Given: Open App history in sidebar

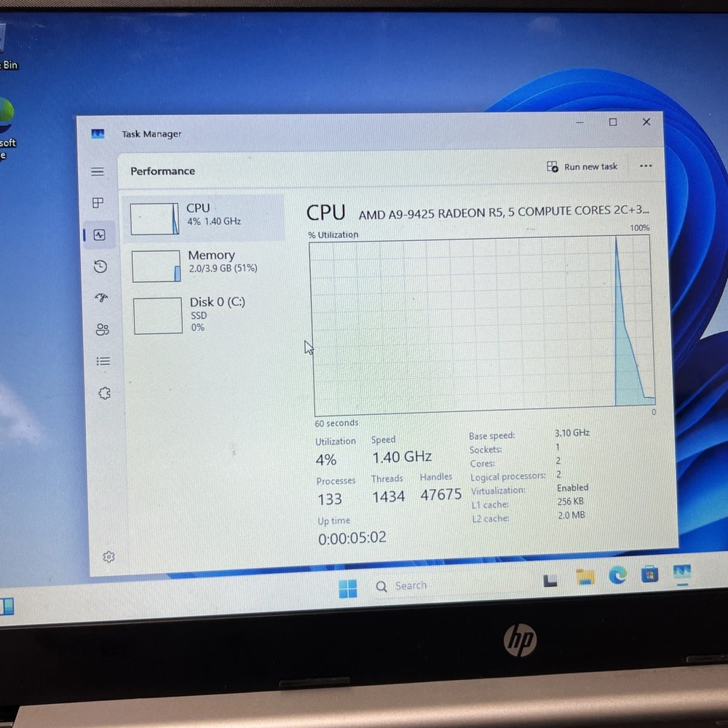Looking at the screenshot, I should (100, 266).
